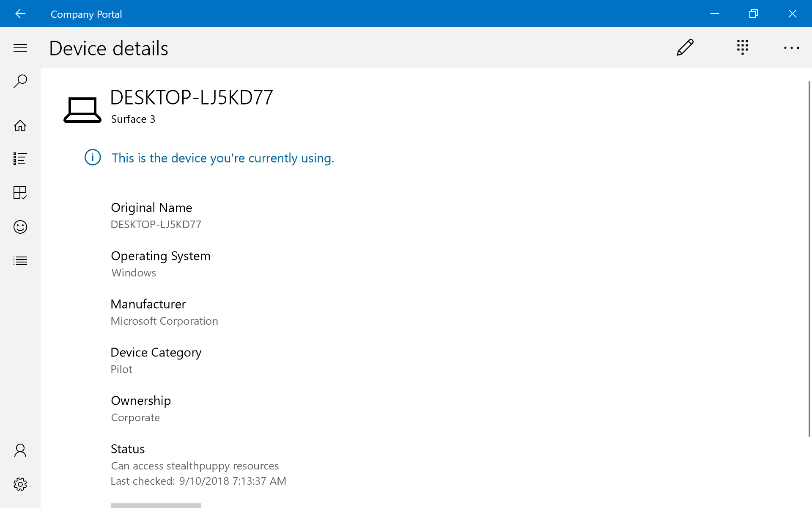This screenshot has height=508, width=812.
Task: Click the pencil/rename device icon
Action: pyautogui.click(x=685, y=47)
